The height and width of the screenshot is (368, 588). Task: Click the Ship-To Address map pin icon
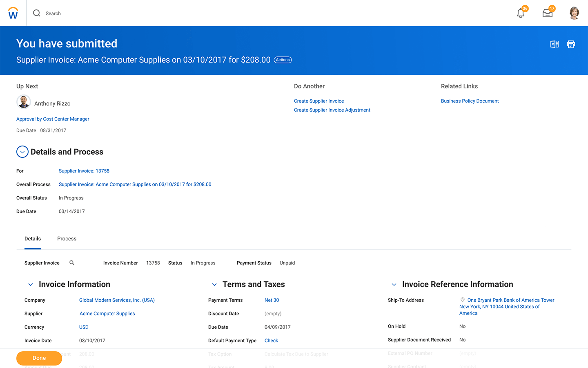click(463, 300)
